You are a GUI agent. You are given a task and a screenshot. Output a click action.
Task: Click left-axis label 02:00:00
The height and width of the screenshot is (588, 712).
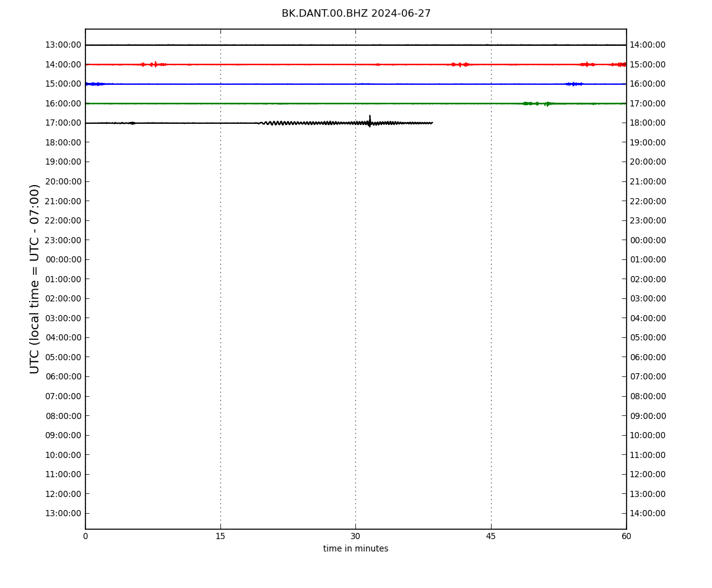point(63,299)
